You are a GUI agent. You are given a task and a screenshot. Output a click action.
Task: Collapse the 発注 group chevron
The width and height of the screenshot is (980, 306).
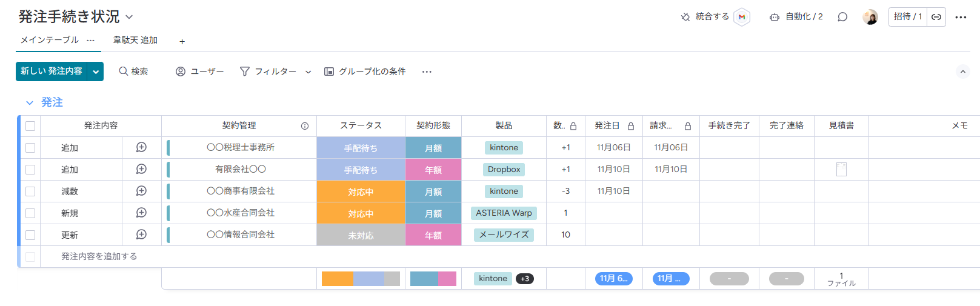click(x=29, y=103)
